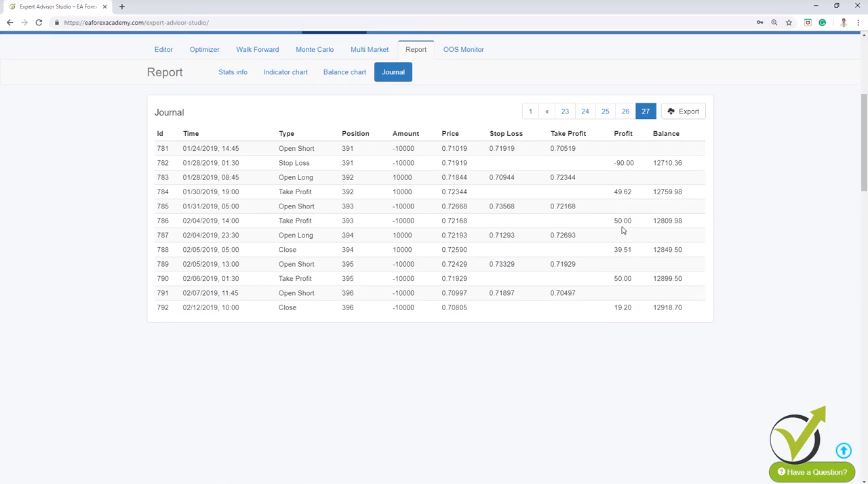Screen dimensions: 868x484
Task: Select the Walk Forward tab
Action: pyautogui.click(x=258, y=49)
